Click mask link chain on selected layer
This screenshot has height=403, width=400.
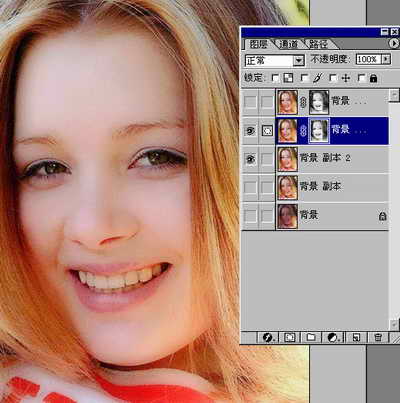[303, 131]
